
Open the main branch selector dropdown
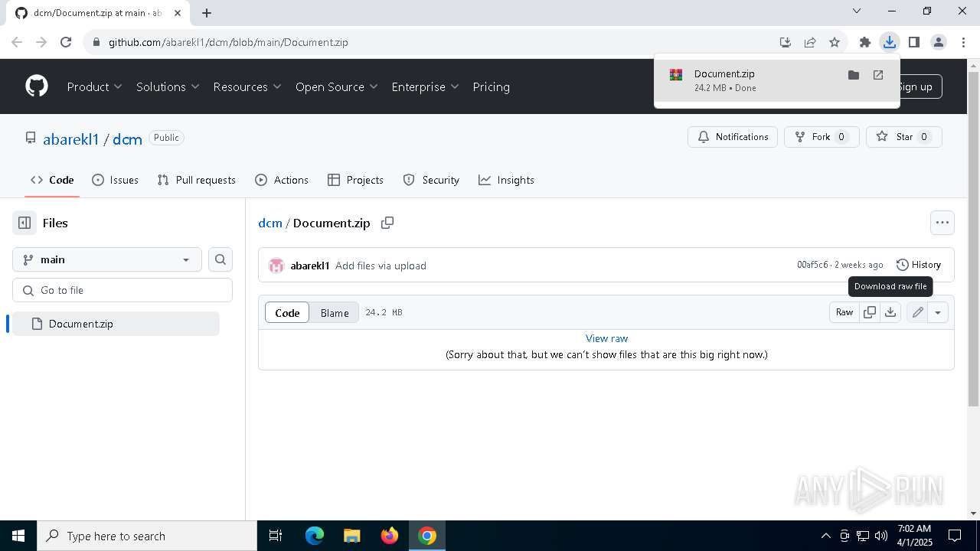pos(107,259)
